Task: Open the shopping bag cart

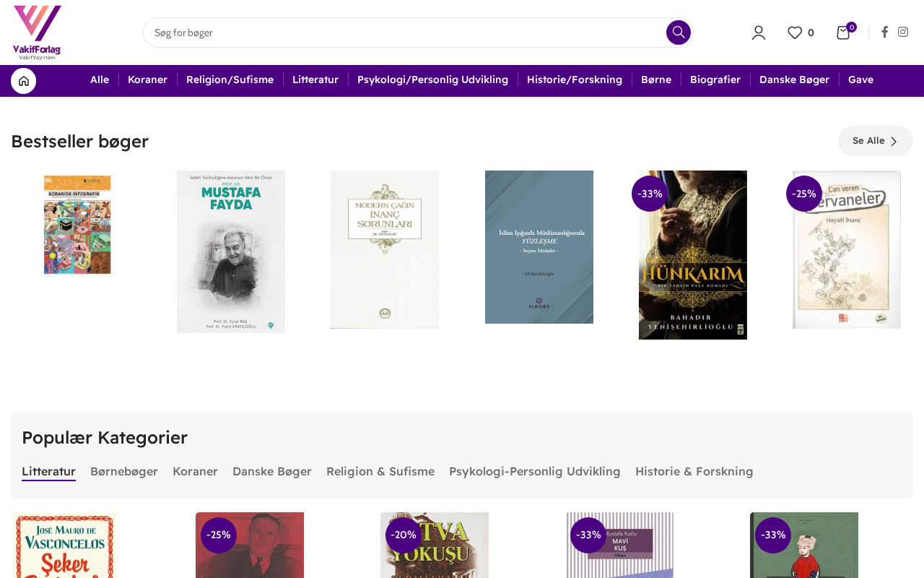Action: (843, 33)
